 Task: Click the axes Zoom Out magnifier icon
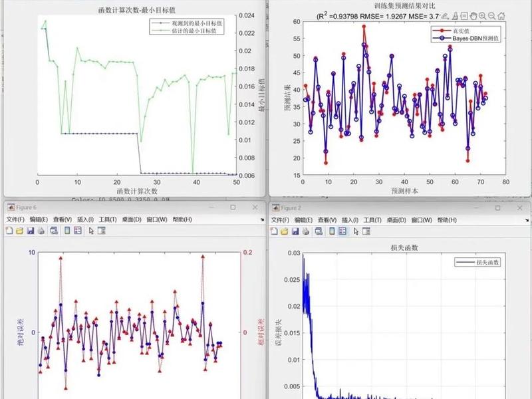(x=491, y=15)
